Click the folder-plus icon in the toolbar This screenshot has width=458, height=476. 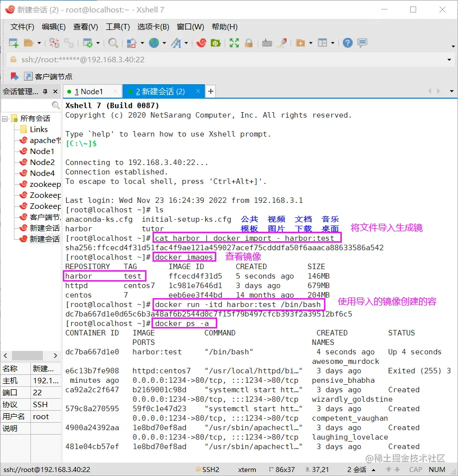click(300, 43)
